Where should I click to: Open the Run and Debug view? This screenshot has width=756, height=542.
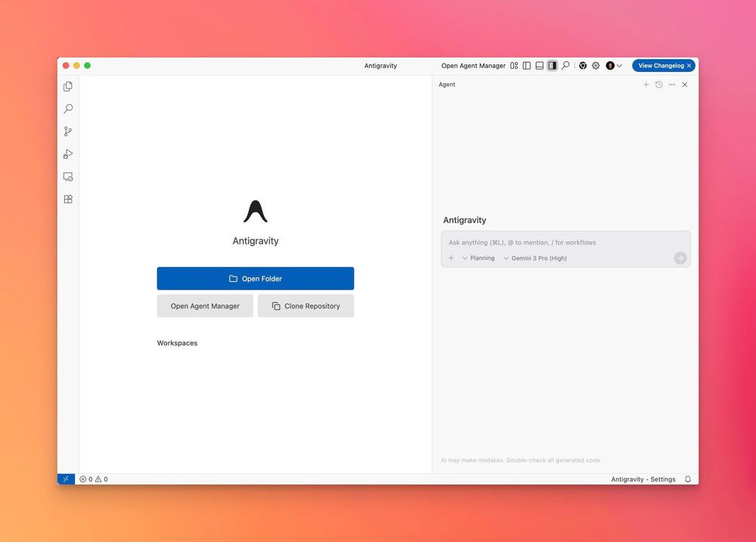coord(68,153)
